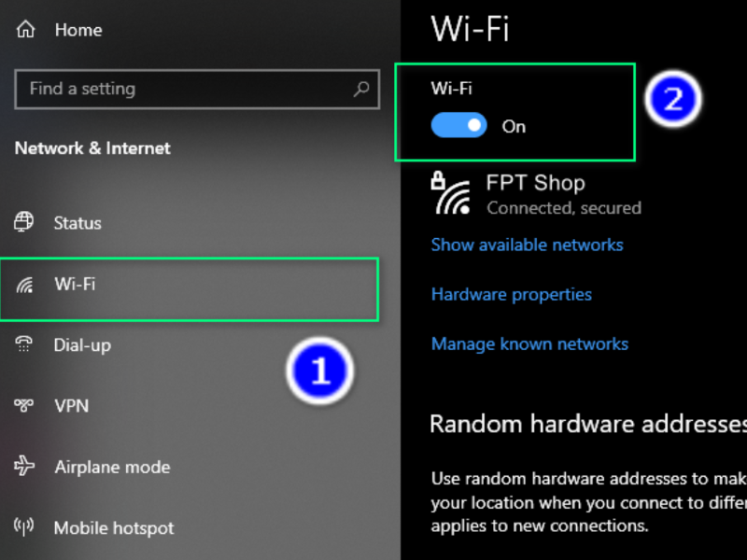The image size is (747, 560).
Task: Click the Wi-Fi signal icon in sidebar
Action: (25, 285)
